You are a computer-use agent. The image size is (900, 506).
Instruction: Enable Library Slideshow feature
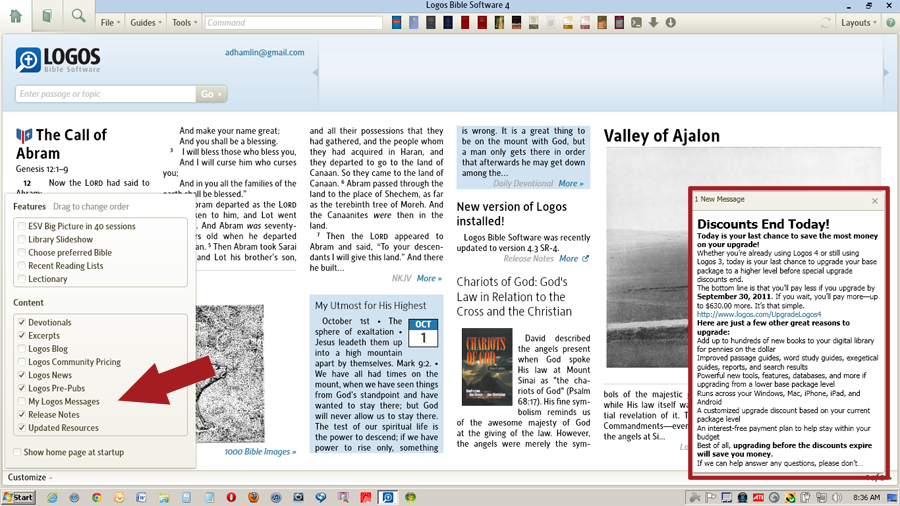pyautogui.click(x=22, y=239)
